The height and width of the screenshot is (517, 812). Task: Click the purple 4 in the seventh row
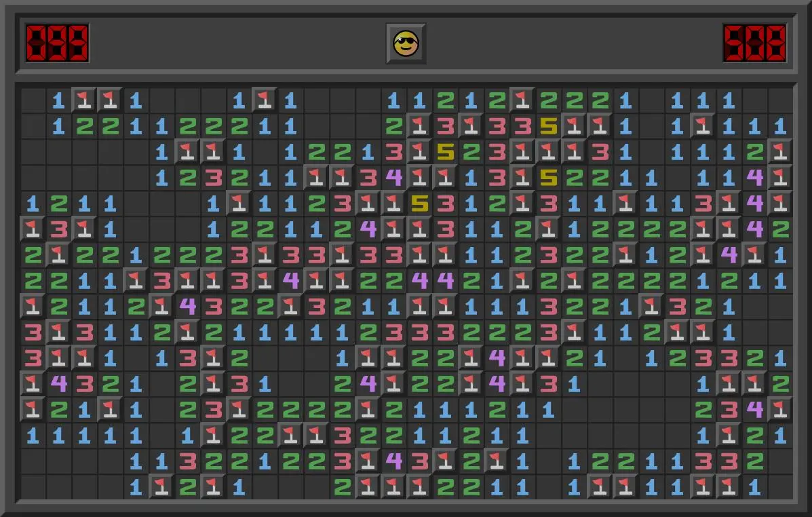pos(729,255)
